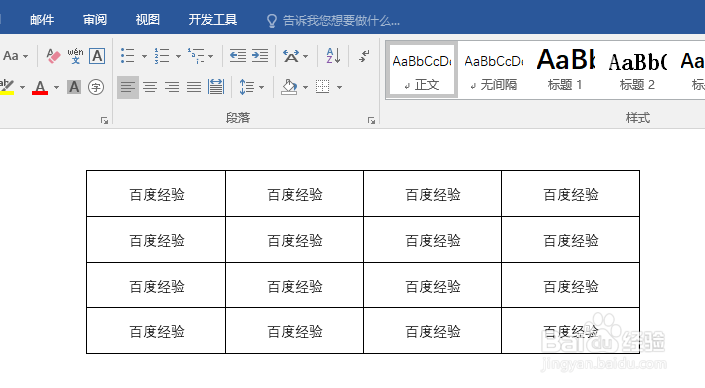The image size is (705, 388).
Task: Expand the Asian Layout dropdown arrow
Action: click(x=306, y=57)
